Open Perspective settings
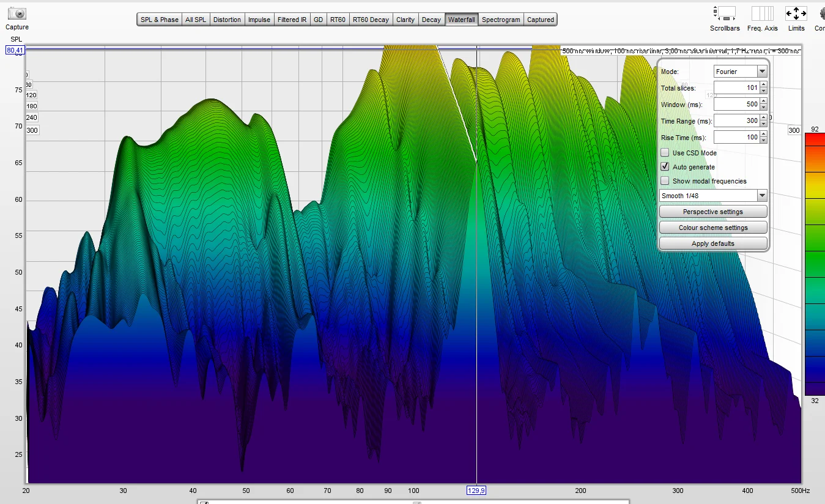Image resolution: width=825 pixels, height=504 pixels. click(x=713, y=212)
